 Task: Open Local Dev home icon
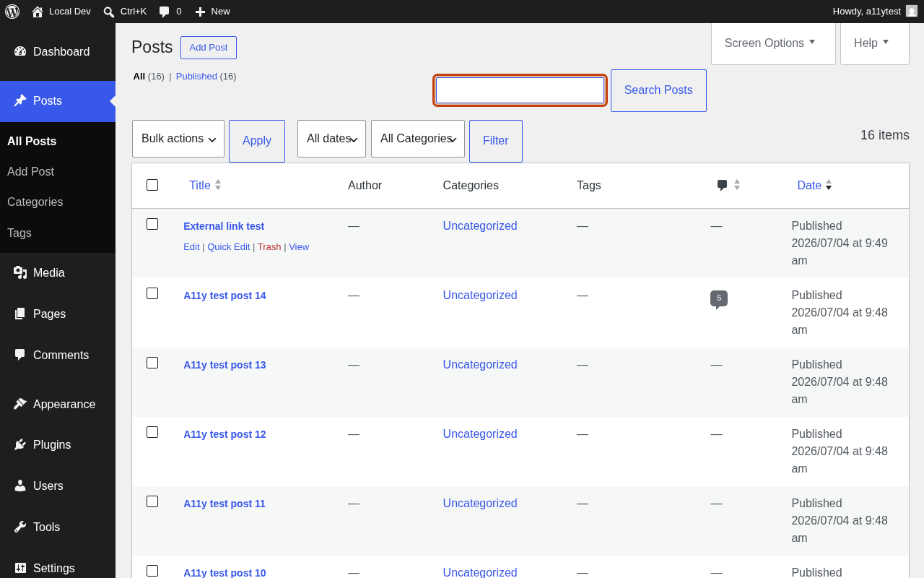click(x=38, y=12)
